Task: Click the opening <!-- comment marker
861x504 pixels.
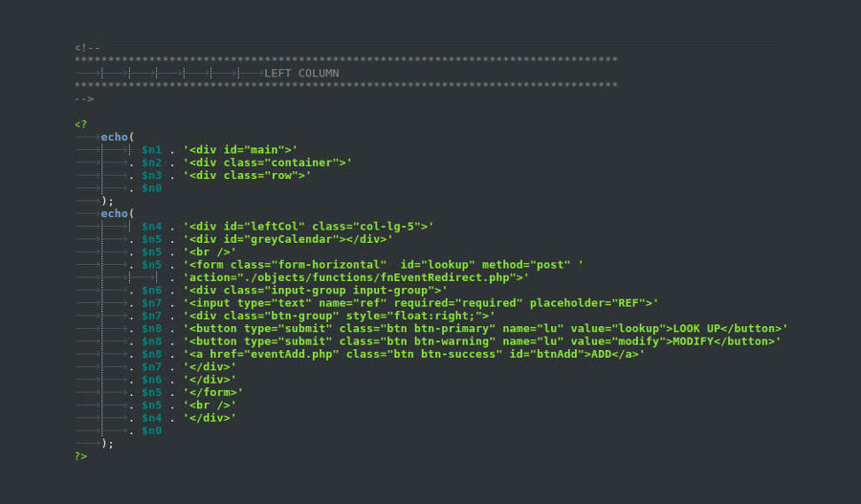Action: [x=87, y=48]
